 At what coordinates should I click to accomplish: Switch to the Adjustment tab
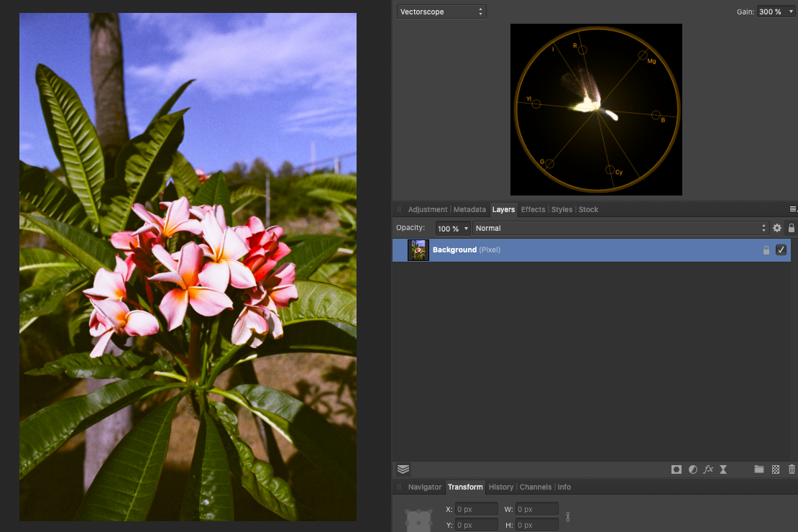428,209
